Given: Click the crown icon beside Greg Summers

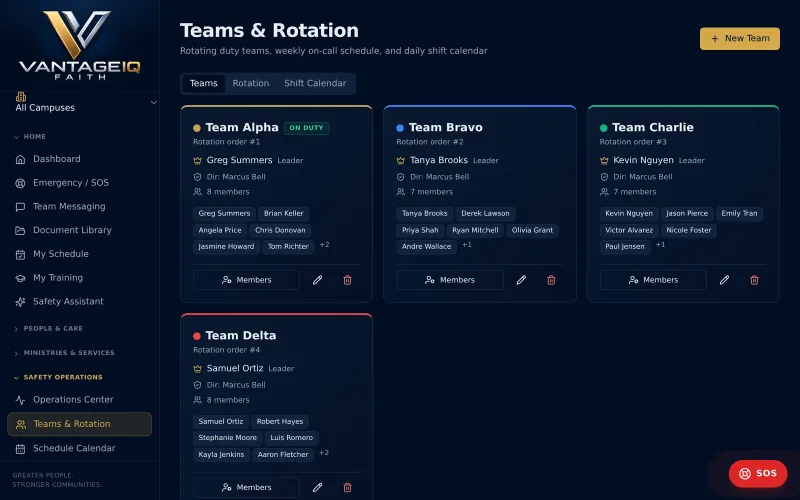Looking at the screenshot, I should click(197, 161).
